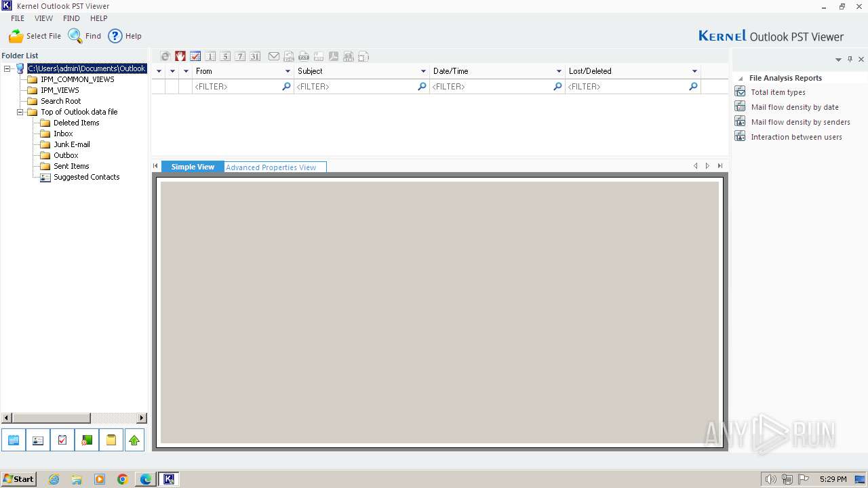Select the Junk E-mail folder

click(x=71, y=144)
